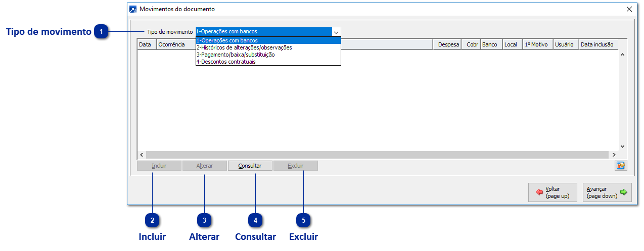
Task: Advance with the Avançar (page down) button
Action: 607,192
